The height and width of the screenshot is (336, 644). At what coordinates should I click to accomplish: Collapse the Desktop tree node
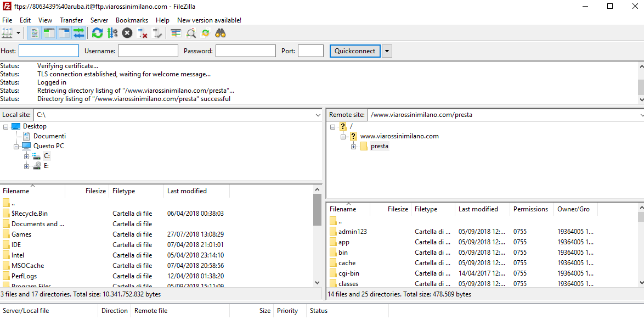[5, 127]
